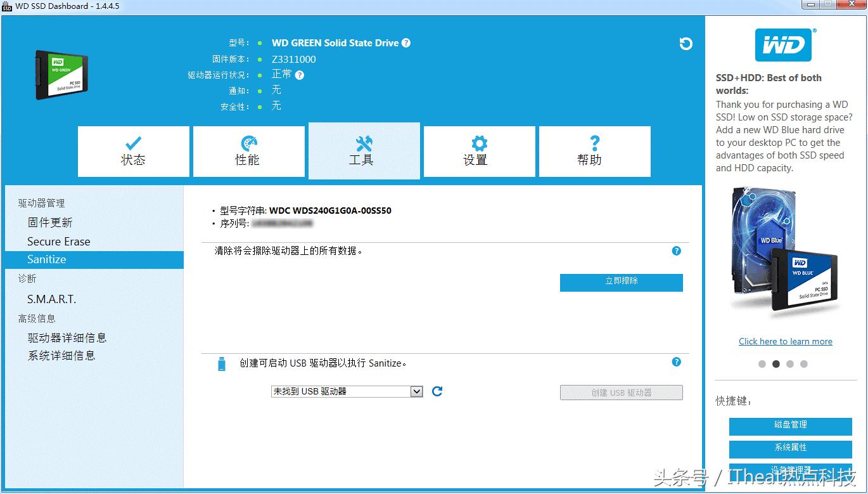
Task: Switch to the 状态 tab
Action: [133, 151]
